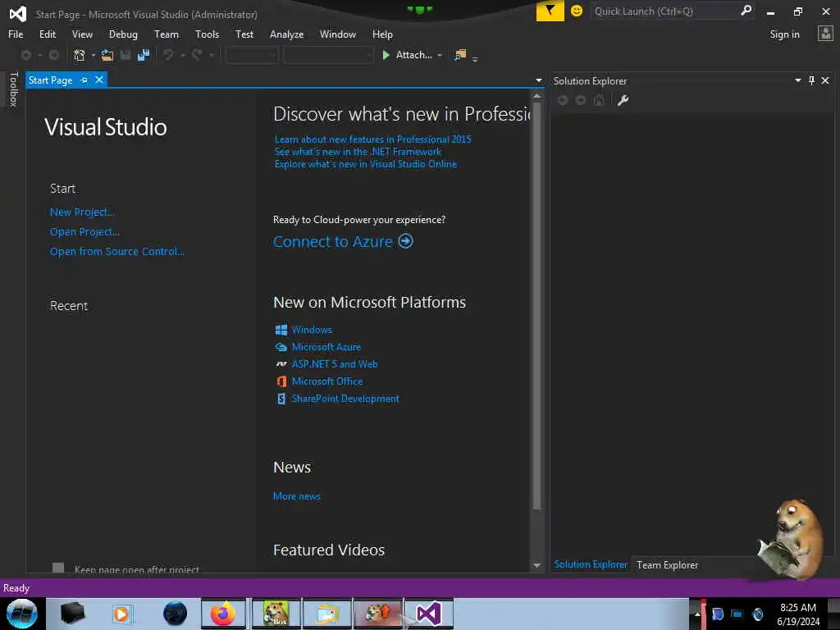
Task: Click the Visual Studio taskbar icon
Action: coord(429,614)
